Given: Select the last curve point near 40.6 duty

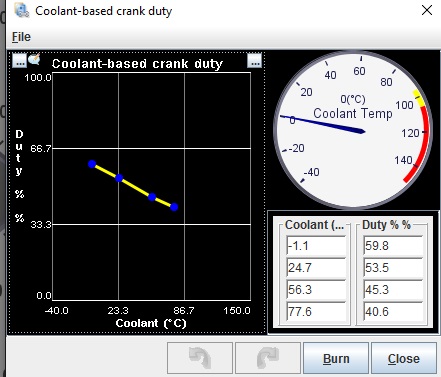Looking at the screenshot, I should pos(174,207).
